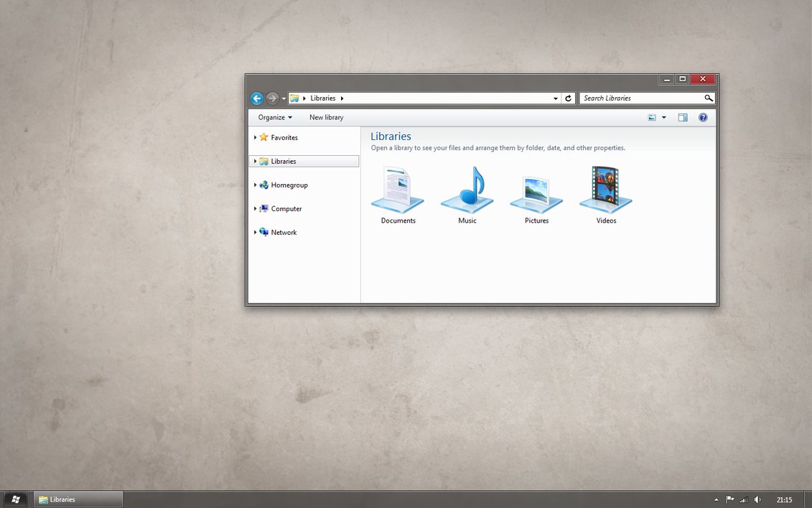Viewport: 812px width, 508px height.
Task: Open the Windows Start button
Action: click(x=15, y=499)
